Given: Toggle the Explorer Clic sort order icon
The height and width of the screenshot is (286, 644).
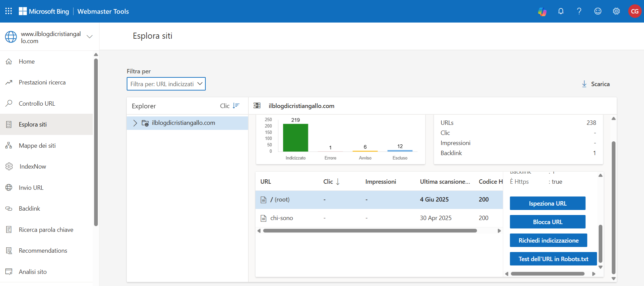Looking at the screenshot, I should point(236,106).
